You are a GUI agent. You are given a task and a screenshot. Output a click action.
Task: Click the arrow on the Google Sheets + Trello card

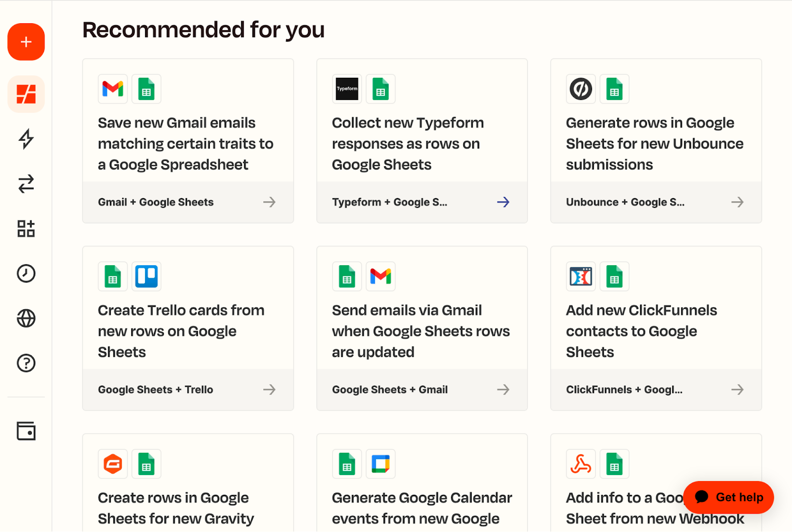pos(269,389)
